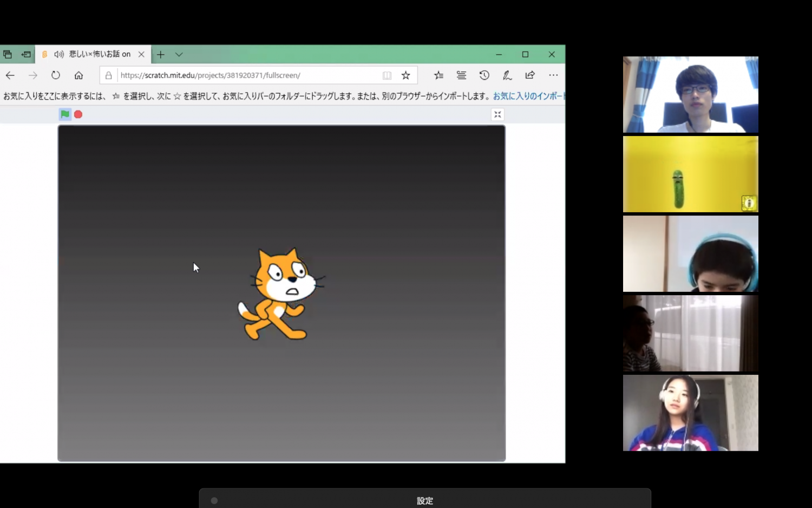Go to the browser home page
812x508 pixels.
78,75
